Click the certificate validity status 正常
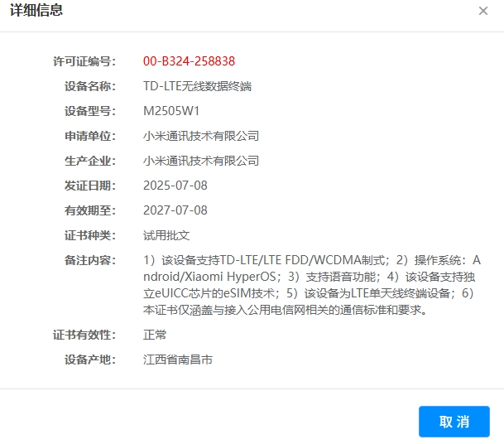The image size is (504, 444). [x=155, y=335]
